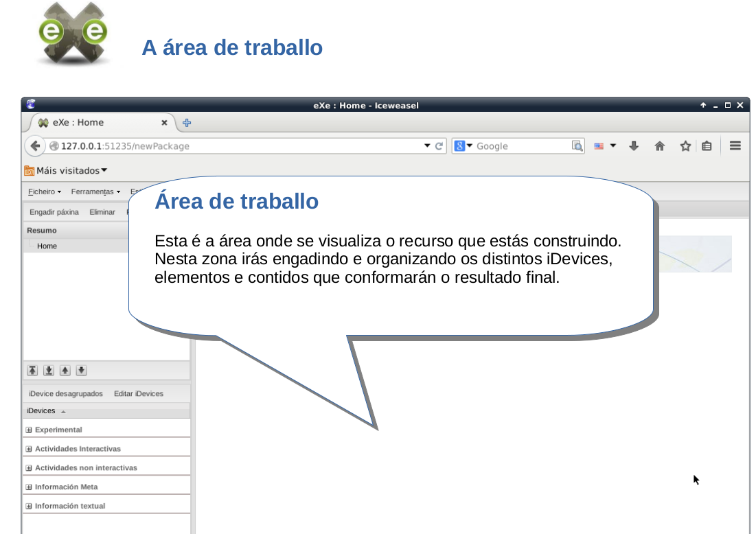Viewport: 756px width, 534px height.
Task: Click the promote-to-top arrow under the outline
Action: [x=32, y=371]
